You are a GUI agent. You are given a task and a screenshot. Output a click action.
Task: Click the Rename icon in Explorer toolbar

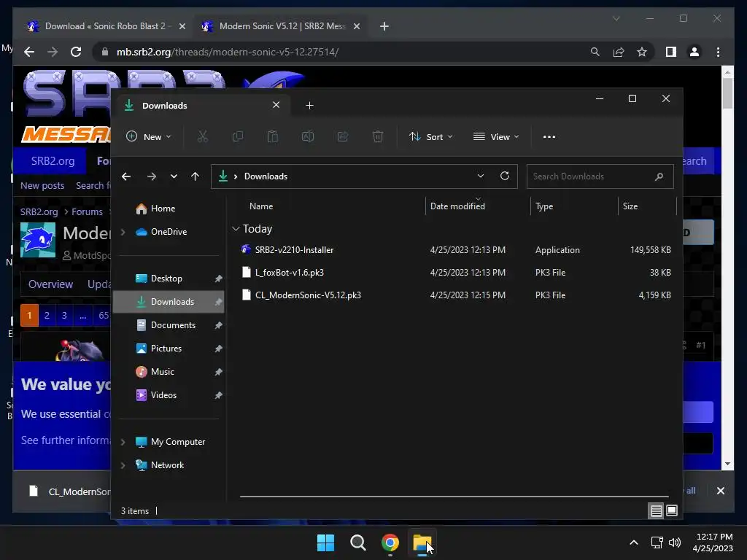(308, 136)
